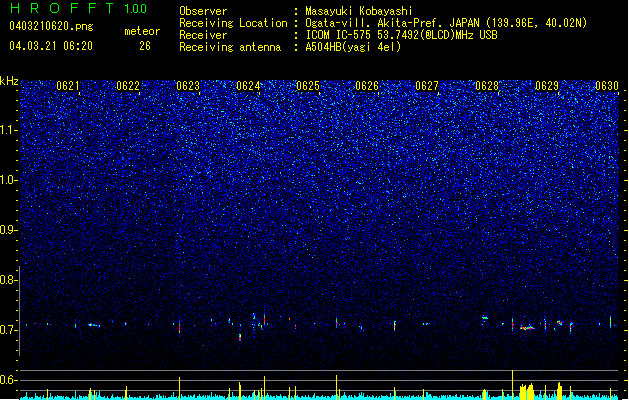Click the 0622 time marker
The height and width of the screenshot is (400, 629).
click(128, 86)
